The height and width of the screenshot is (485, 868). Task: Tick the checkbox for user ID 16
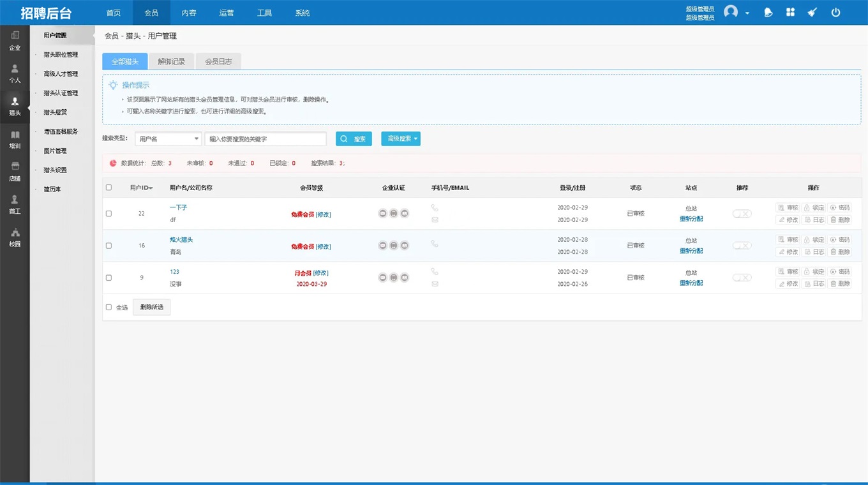(x=108, y=246)
